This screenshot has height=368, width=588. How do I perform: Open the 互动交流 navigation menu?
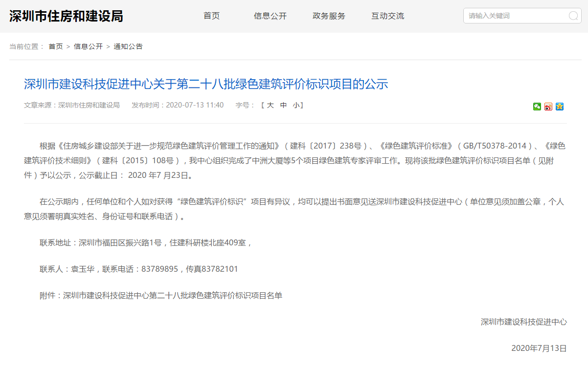click(387, 16)
